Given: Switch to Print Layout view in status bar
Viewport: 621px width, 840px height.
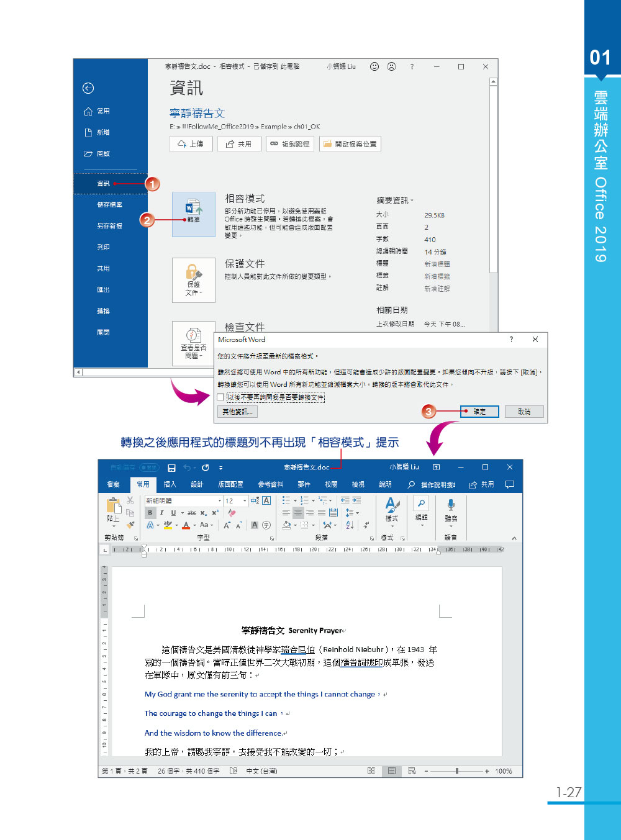Looking at the screenshot, I should click(x=391, y=771).
